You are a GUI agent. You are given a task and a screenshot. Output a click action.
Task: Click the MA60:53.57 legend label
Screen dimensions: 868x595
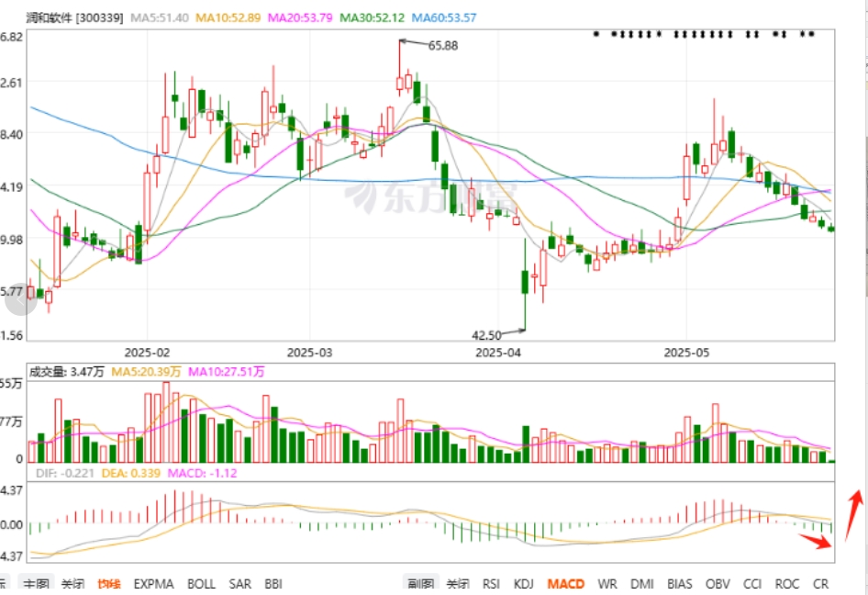tap(444, 17)
